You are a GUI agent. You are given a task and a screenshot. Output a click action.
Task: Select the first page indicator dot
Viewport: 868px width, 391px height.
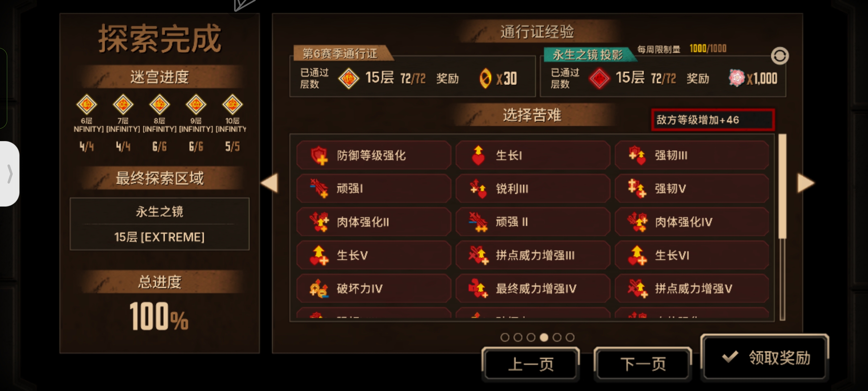[x=505, y=337]
